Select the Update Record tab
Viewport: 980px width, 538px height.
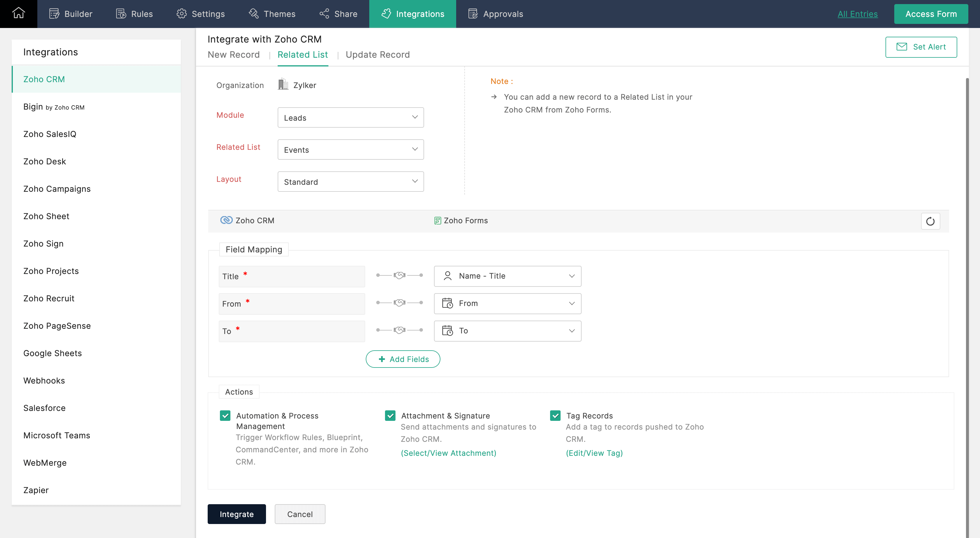(x=377, y=54)
